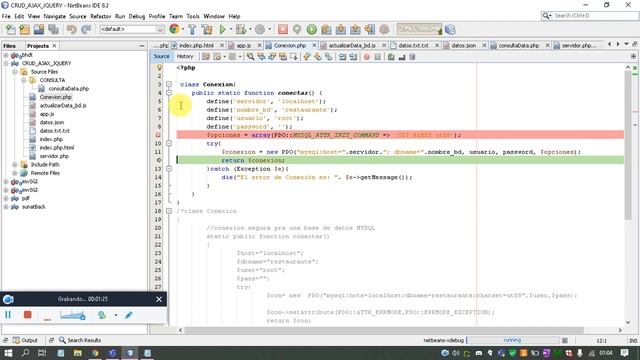
Task: Click the green Run Project arrow
Action: (x=222, y=29)
